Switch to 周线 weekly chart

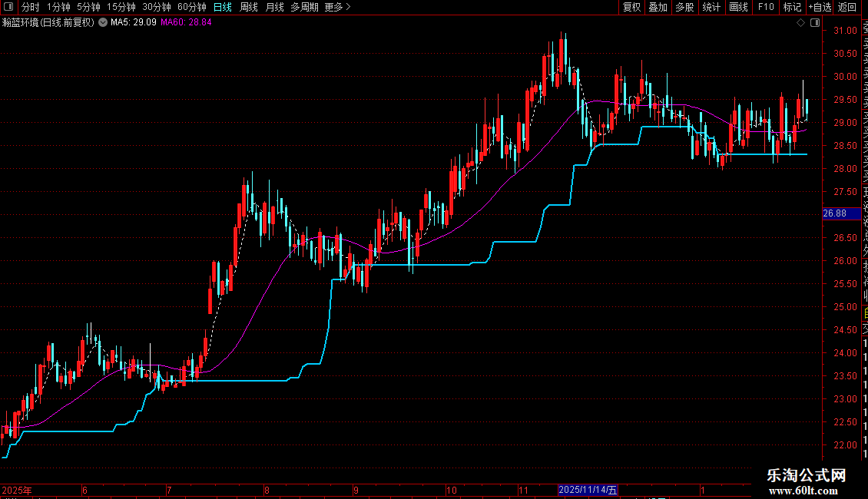point(249,7)
